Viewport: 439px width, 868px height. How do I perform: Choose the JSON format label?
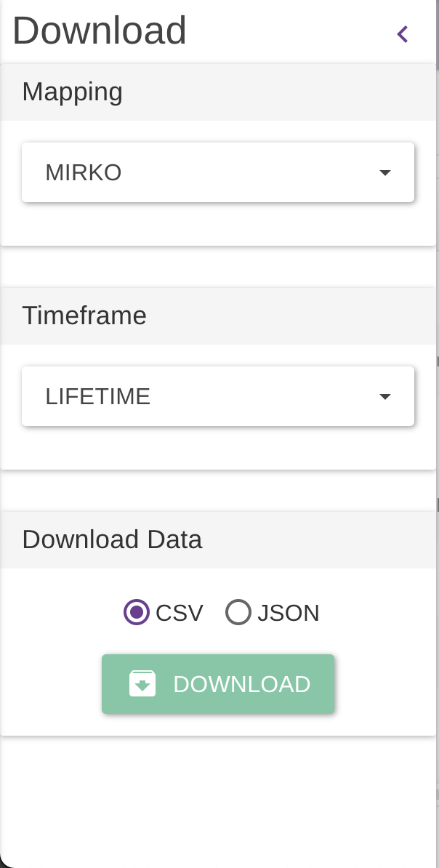289,613
